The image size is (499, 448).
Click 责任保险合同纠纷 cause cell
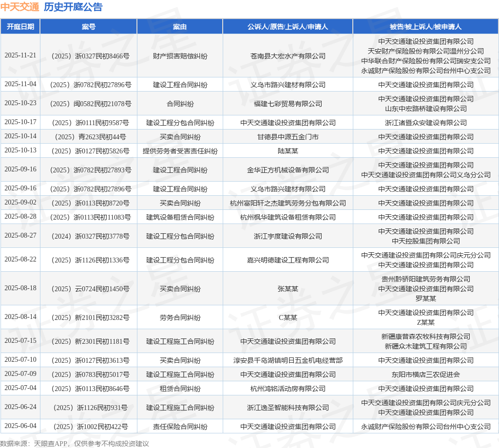180,427
